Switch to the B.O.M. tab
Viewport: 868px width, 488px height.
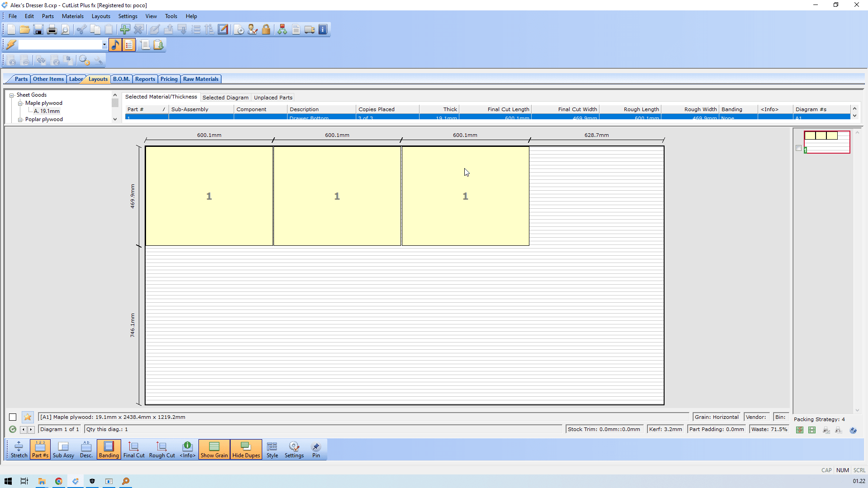coord(121,79)
